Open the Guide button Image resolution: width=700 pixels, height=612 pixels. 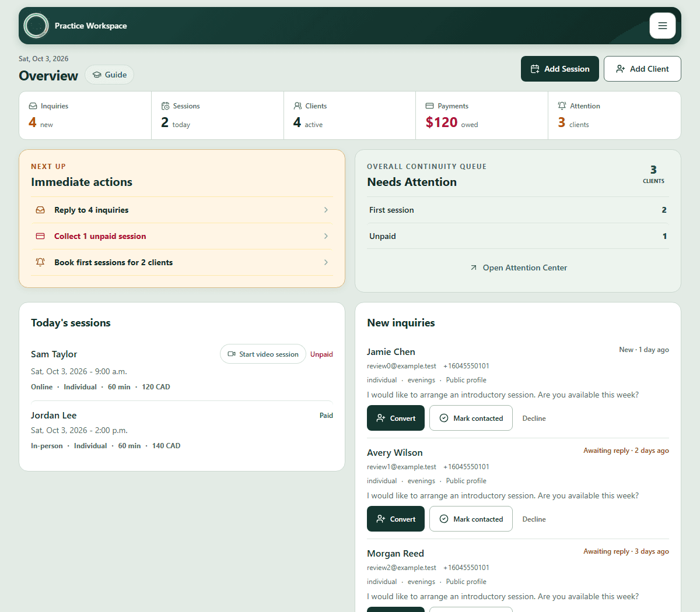[110, 75]
